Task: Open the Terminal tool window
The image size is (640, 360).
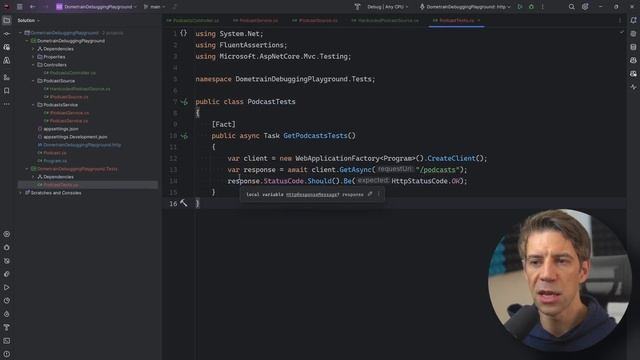Action: click(7, 341)
